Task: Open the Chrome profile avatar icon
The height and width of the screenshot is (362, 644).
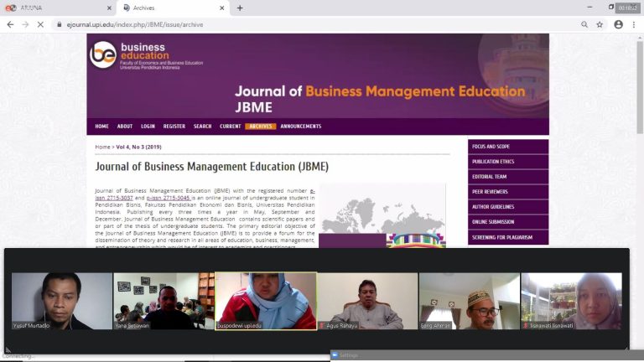Action: [618, 24]
